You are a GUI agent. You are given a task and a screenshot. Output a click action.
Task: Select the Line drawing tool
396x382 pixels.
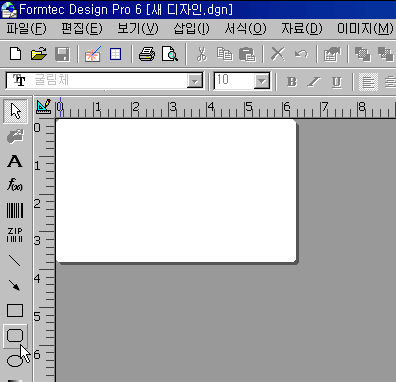point(15,260)
